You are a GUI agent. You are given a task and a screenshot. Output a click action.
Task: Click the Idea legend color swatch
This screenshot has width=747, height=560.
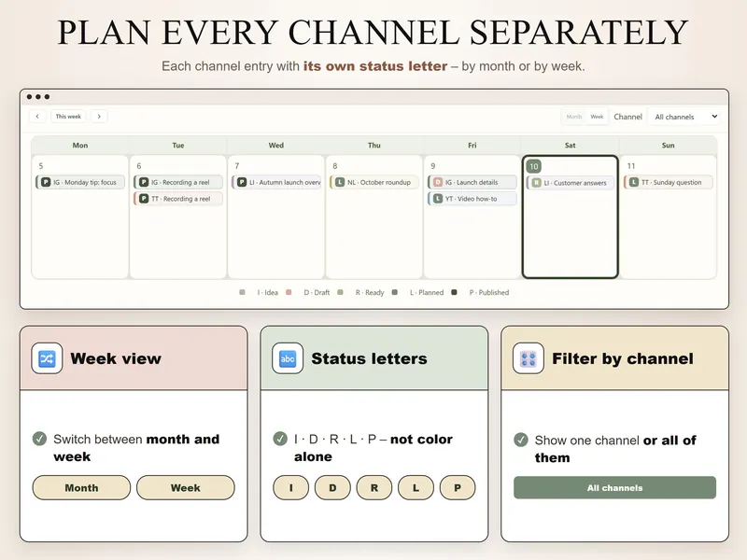(x=243, y=292)
